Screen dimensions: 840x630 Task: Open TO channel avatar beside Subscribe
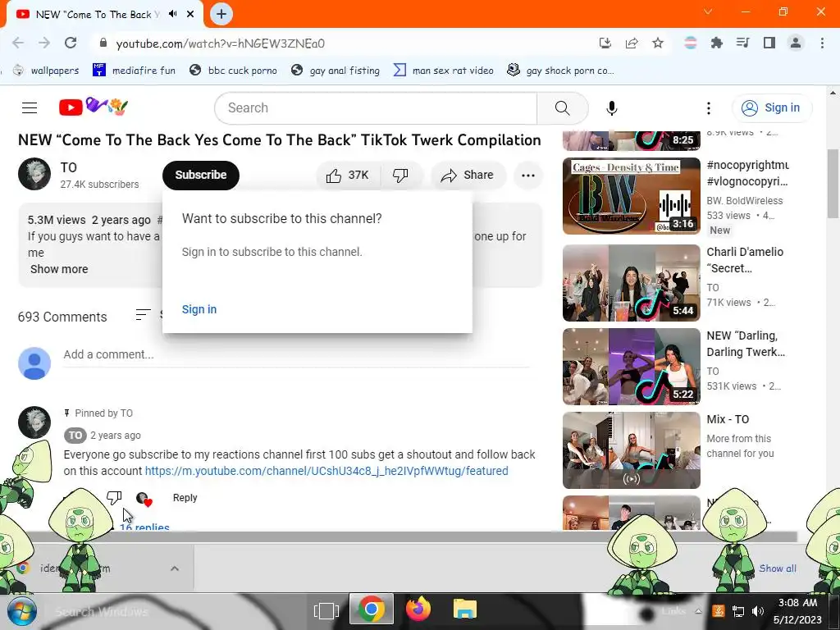tap(34, 174)
